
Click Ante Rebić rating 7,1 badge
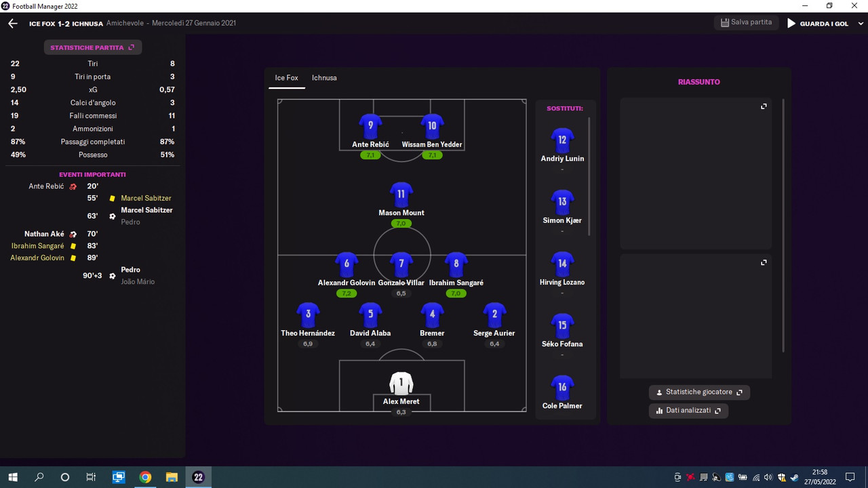(x=370, y=155)
